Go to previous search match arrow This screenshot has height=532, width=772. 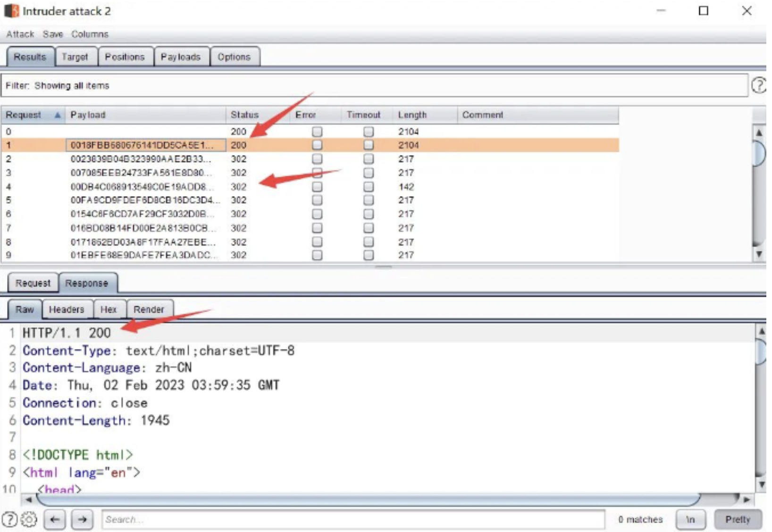coord(55,519)
